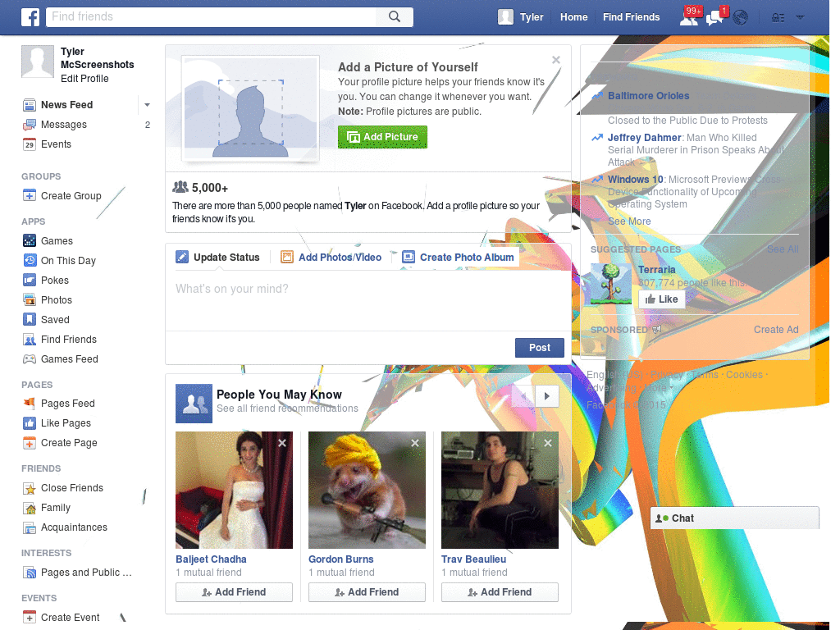Click Tyler's profile thumbnail in top bar
This screenshot has height=630, width=840.
(x=505, y=17)
